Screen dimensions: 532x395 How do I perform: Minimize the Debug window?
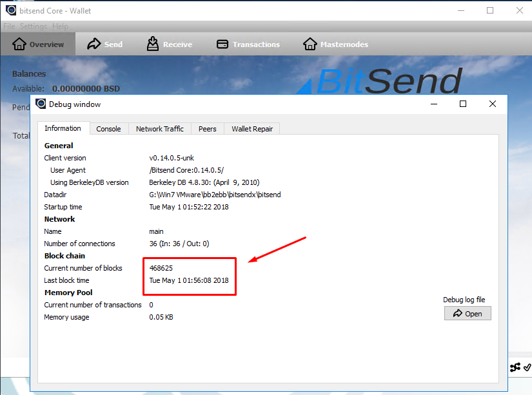coord(433,104)
